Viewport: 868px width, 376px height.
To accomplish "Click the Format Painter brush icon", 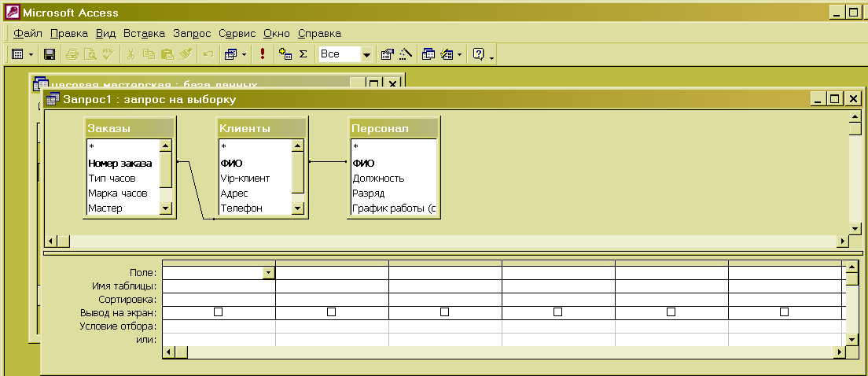I will [x=185, y=54].
